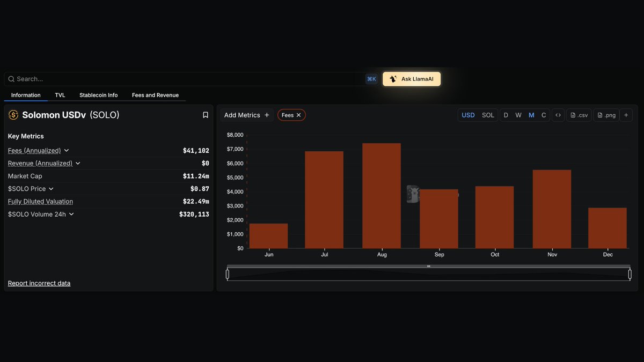Click the $0.87 price value
The height and width of the screenshot is (362, 644).
pyautogui.click(x=200, y=189)
